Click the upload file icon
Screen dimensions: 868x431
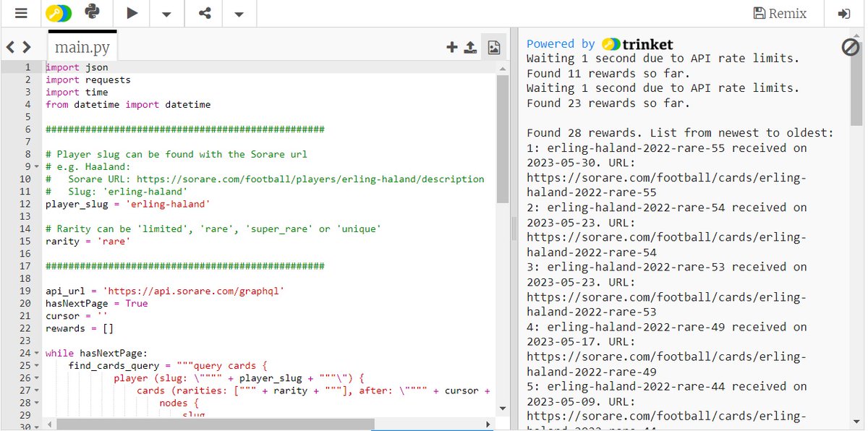470,48
